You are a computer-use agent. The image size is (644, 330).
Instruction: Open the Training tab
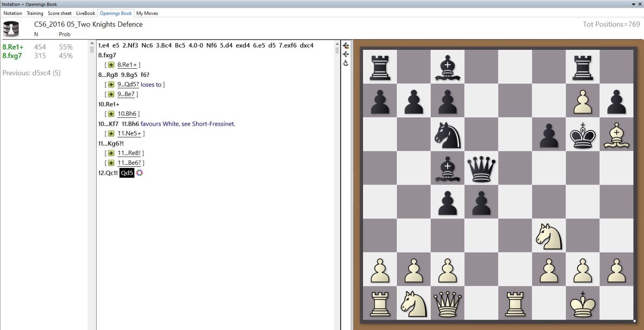[x=35, y=13]
